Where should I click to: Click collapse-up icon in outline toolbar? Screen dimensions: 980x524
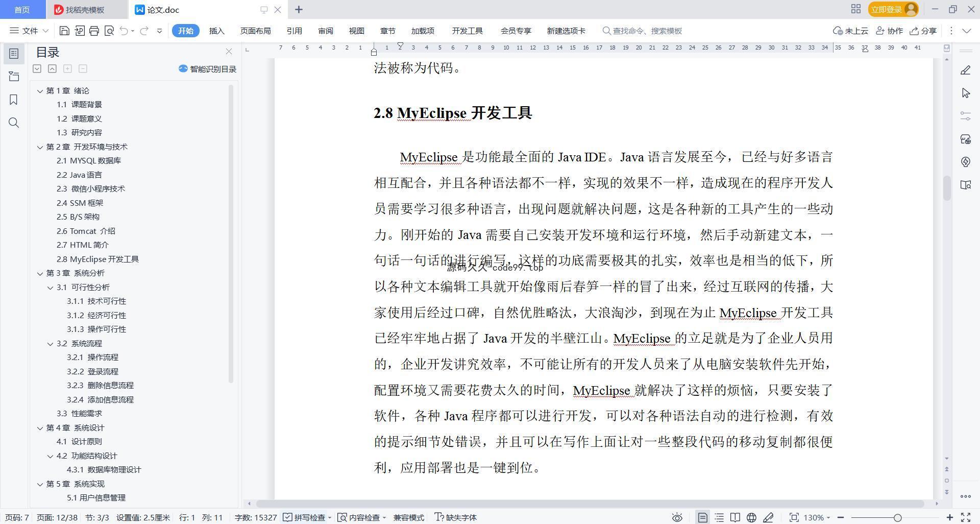tap(52, 68)
